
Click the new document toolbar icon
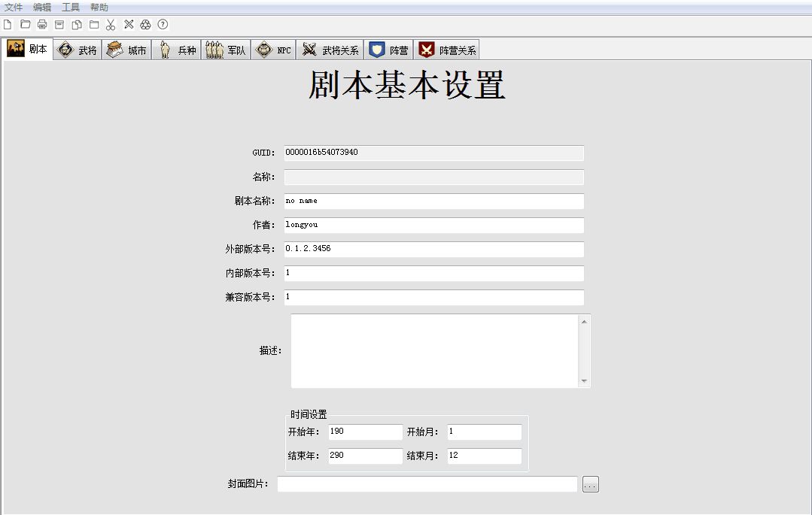[8, 24]
